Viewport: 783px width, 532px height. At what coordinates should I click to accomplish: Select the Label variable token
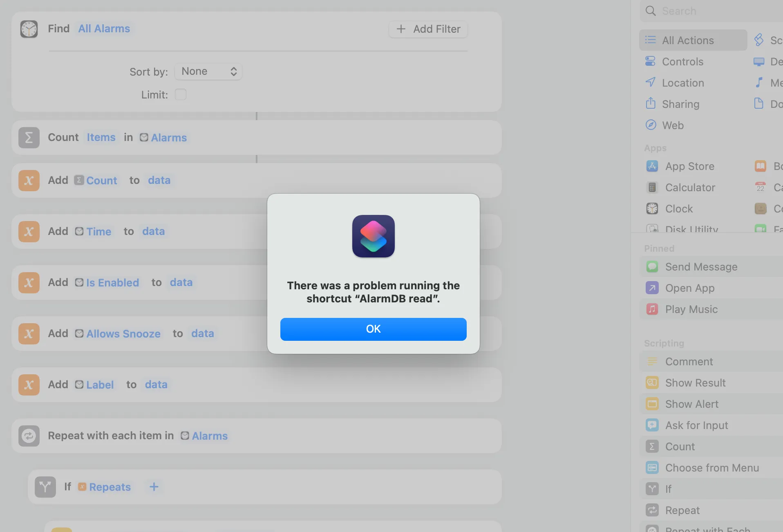[94, 385]
